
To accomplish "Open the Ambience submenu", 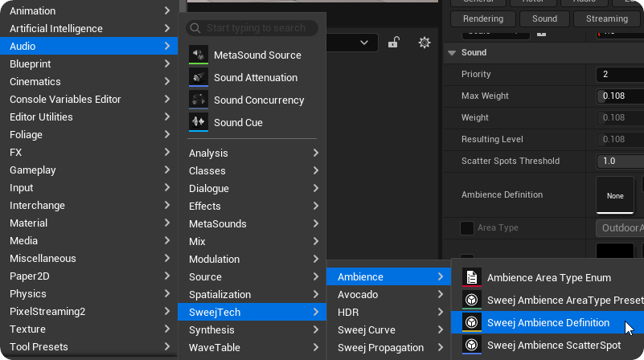I will click(388, 276).
